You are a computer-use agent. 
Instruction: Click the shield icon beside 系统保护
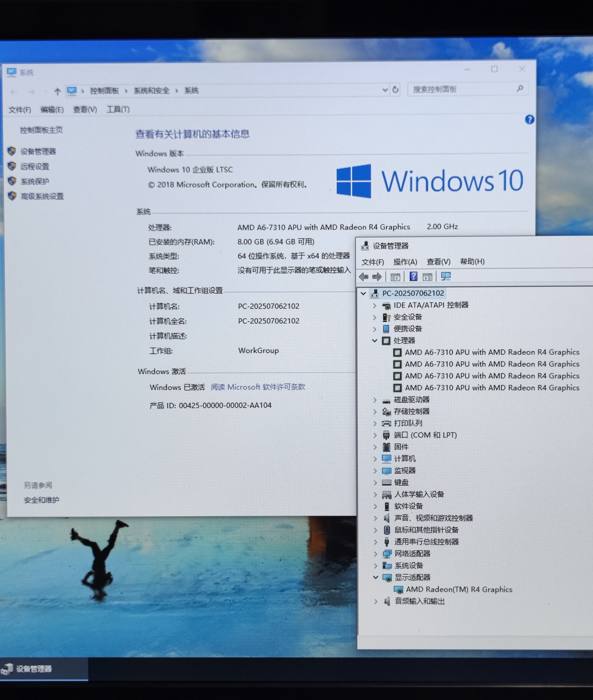[12, 181]
